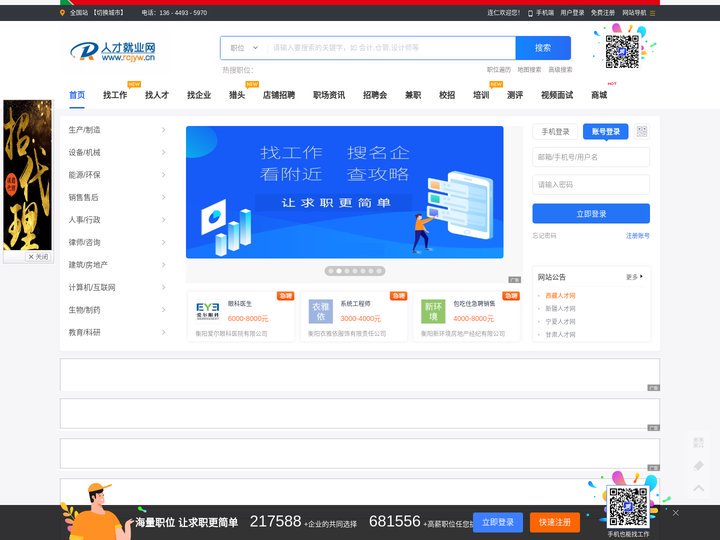This screenshot has width=720, height=540.
Task: Open the 店铺招聘 nav item
Action: point(279,95)
